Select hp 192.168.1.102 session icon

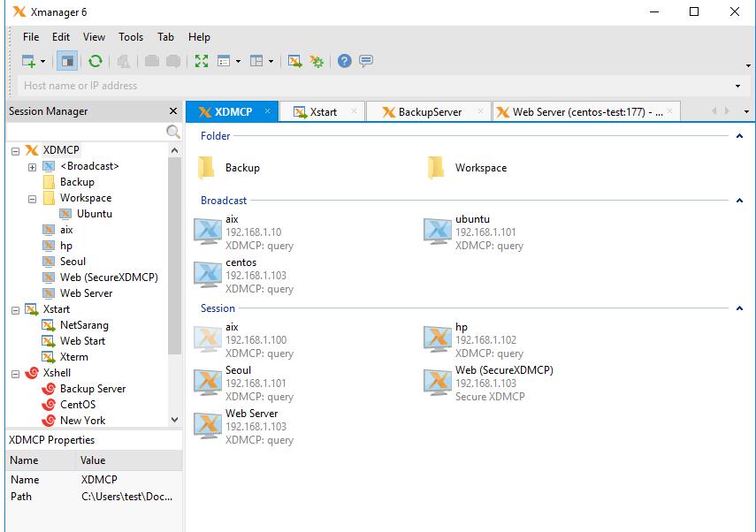click(438, 339)
